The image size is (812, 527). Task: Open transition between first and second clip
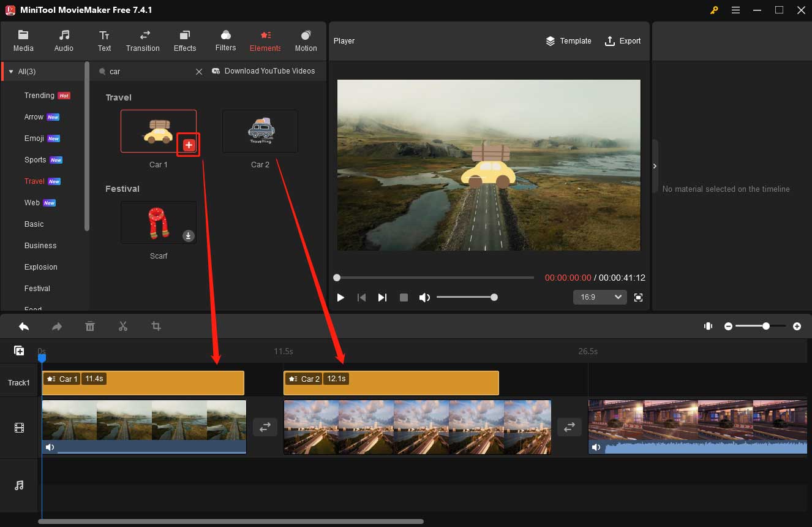(x=265, y=427)
